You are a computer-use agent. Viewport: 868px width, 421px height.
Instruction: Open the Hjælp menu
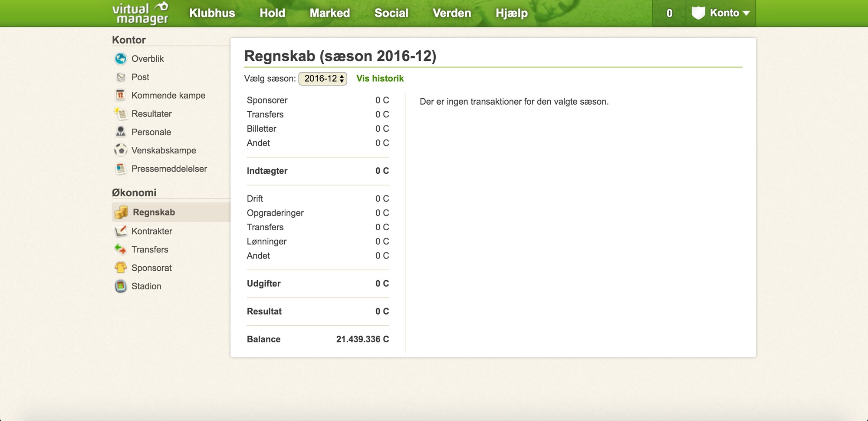pyautogui.click(x=512, y=13)
